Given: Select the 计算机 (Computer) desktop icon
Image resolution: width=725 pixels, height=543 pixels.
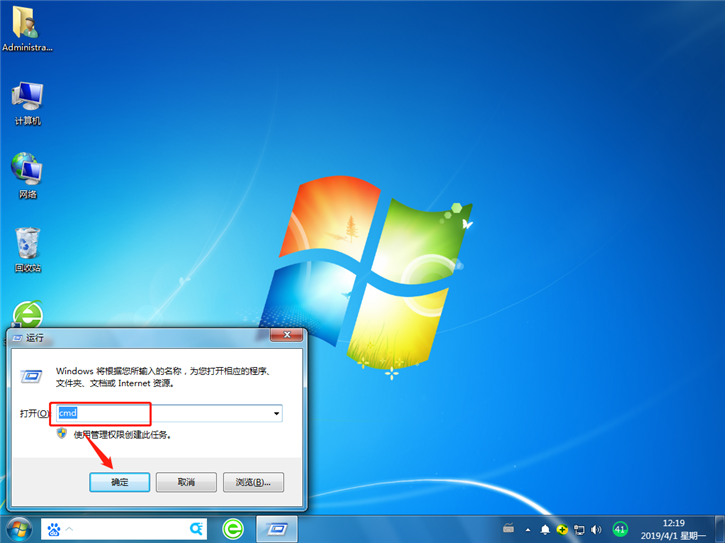Looking at the screenshot, I should pyautogui.click(x=27, y=98).
